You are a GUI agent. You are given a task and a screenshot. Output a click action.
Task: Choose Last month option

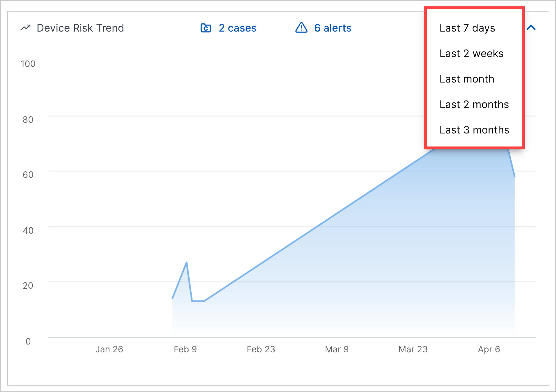coord(467,78)
